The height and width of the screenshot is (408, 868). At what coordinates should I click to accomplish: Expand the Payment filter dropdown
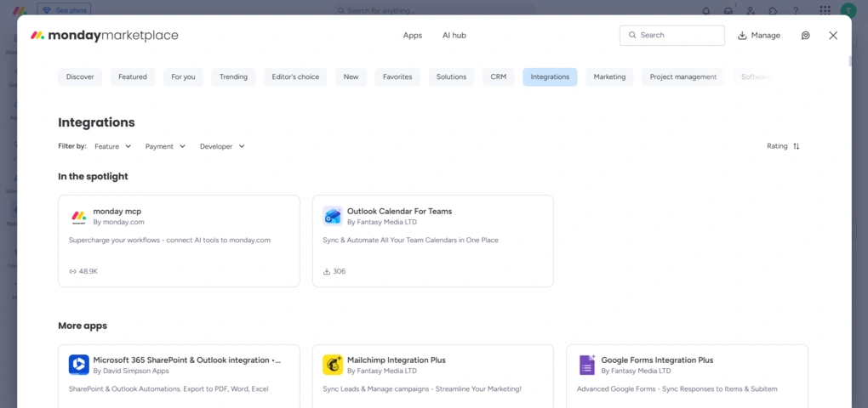point(166,146)
